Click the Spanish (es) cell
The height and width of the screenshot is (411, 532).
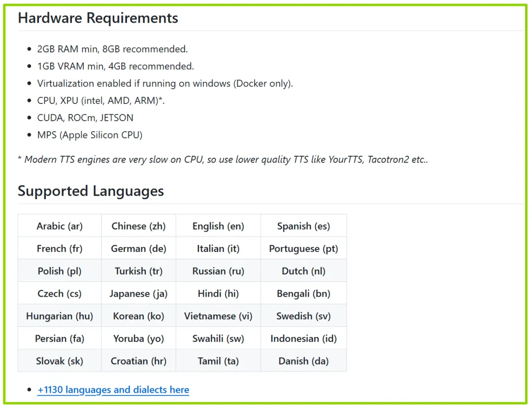click(x=303, y=226)
